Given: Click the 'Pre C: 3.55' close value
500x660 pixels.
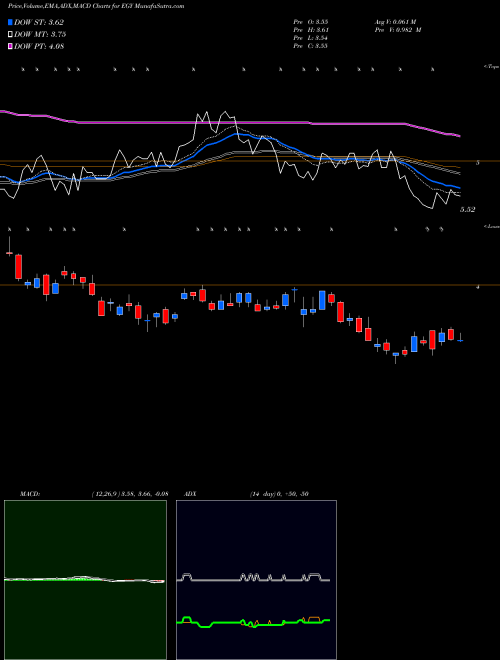Looking at the screenshot, I should (x=311, y=46).
